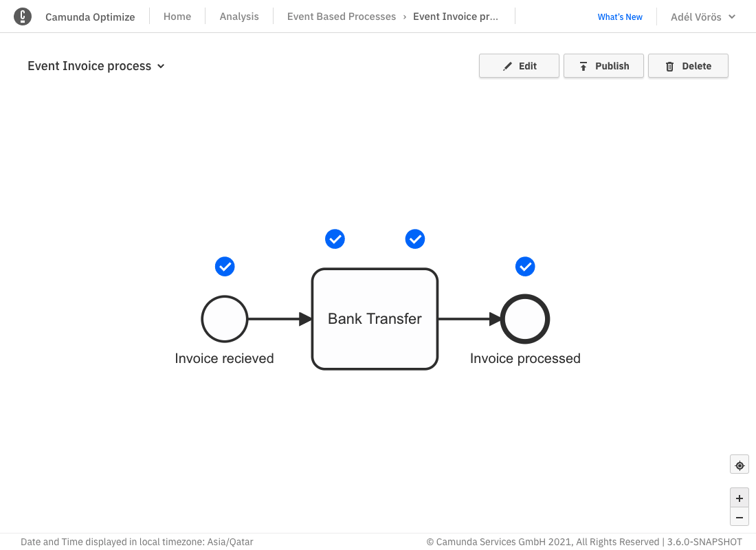Go to the Home menu item

[x=177, y=16]
